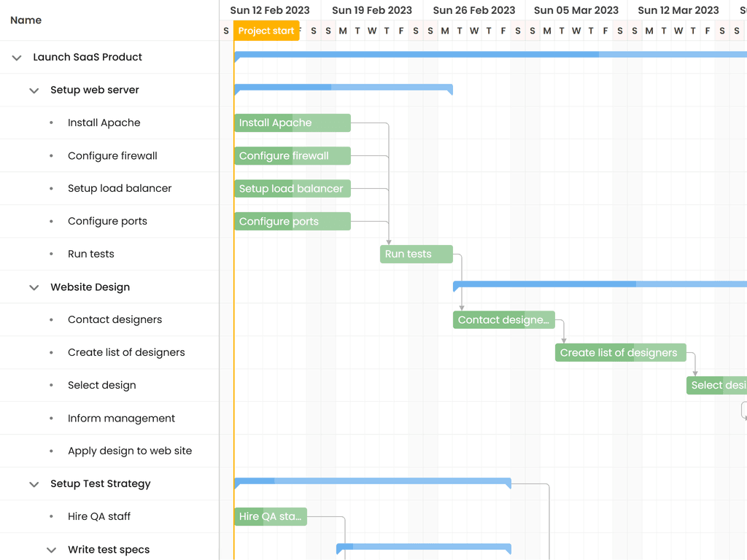747x560 pixels.
Task: Click the Contact designers task bar
Action: tap(503, 320)
